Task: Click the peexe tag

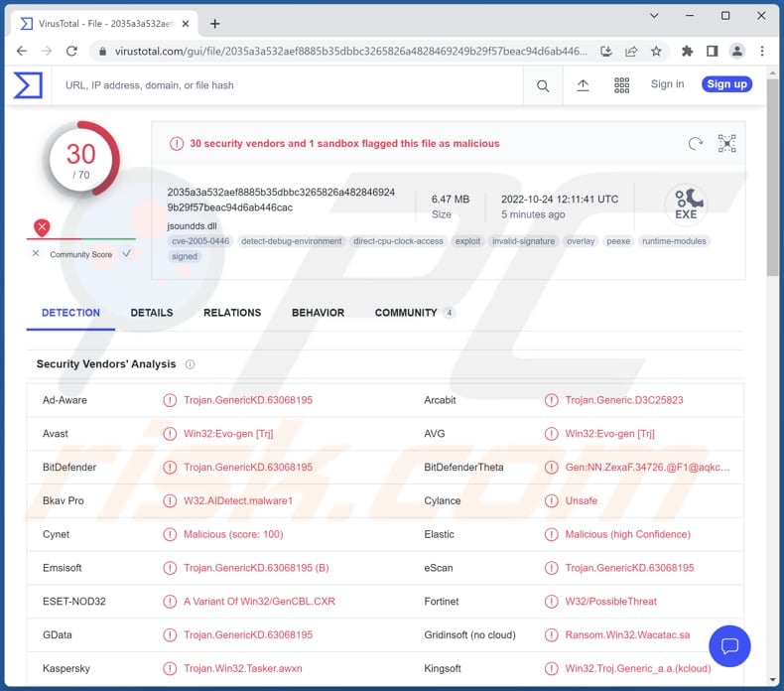Action: 618,241
